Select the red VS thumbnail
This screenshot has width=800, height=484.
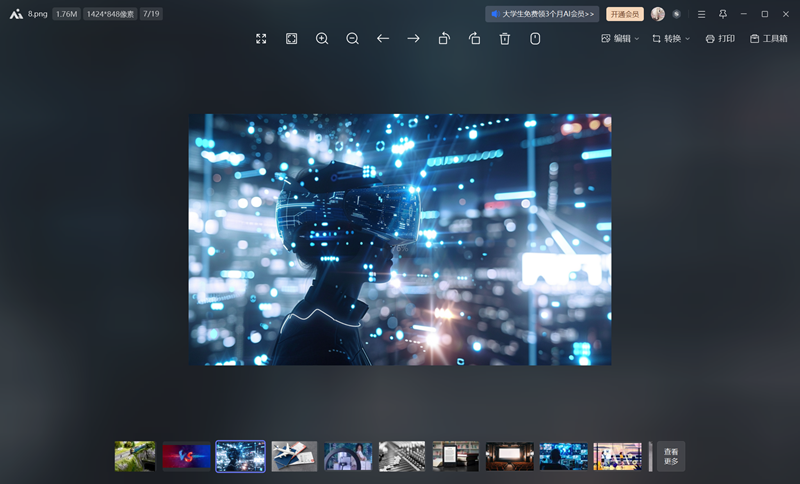tap(187, 456)
